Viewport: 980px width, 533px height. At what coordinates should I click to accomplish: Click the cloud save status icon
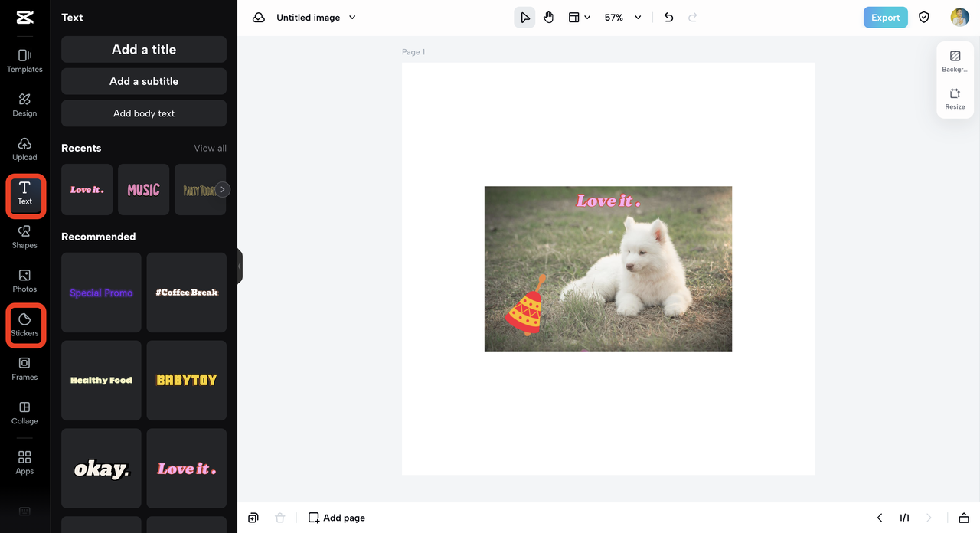point(259,18)
